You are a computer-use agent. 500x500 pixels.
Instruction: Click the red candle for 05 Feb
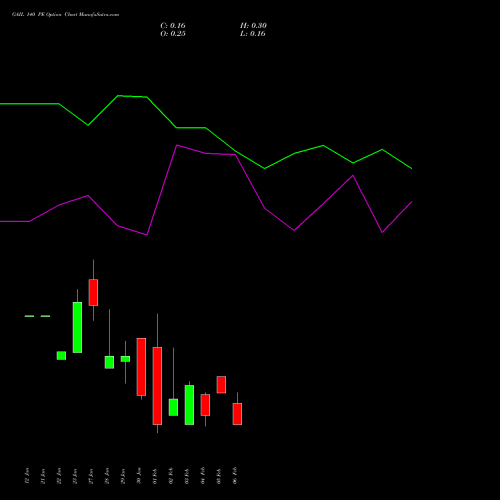coord(221,385)
